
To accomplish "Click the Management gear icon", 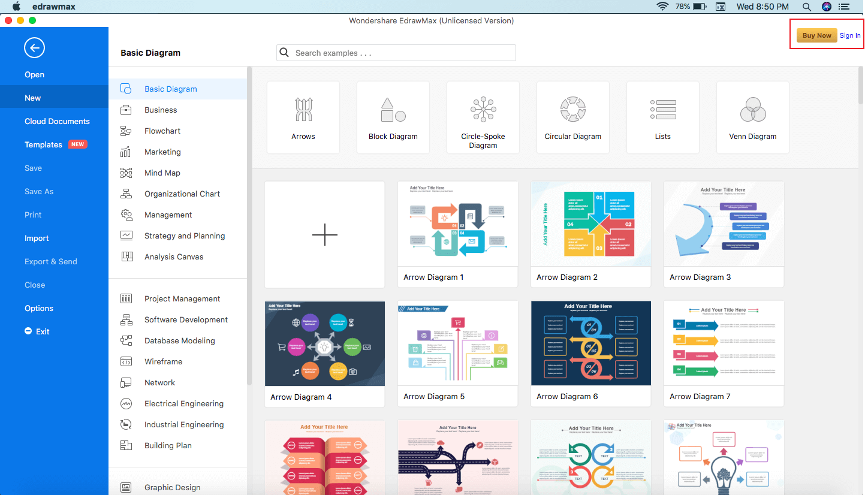I will tap(126, 215).
